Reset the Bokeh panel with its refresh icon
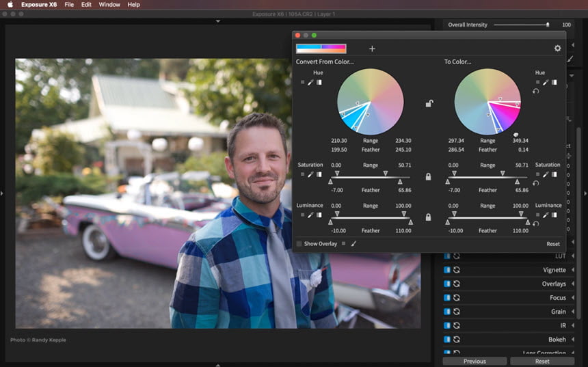Image resolution: width=588 pixels, height=367 pixels. click(456, 339)
